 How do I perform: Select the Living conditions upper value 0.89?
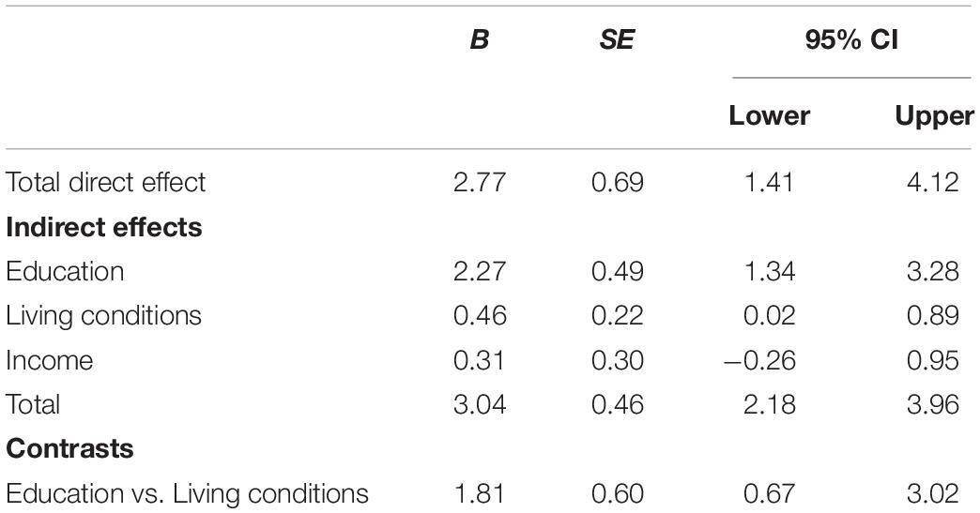tap(932, 316)
